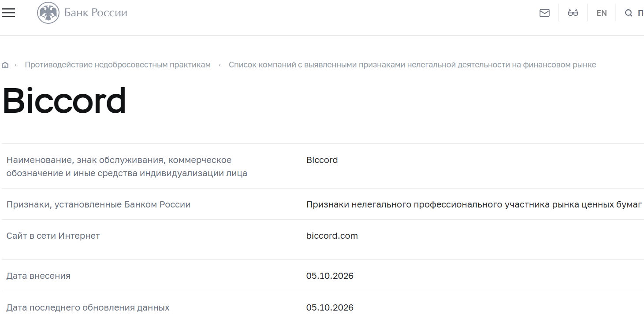644x322 pixels.
Task: Click the Biccord page heading
Action: pyautogui.click(x=64, y=101)
